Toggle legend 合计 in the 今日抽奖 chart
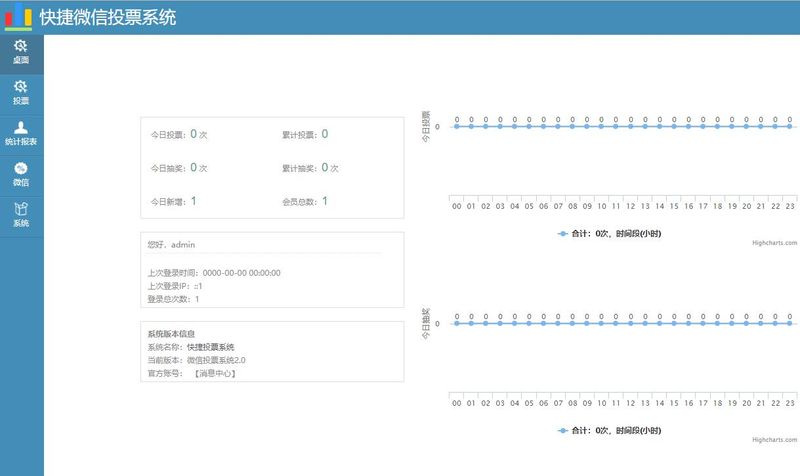Viewport: 800px width, 476px height. click(x=609, y=431)
